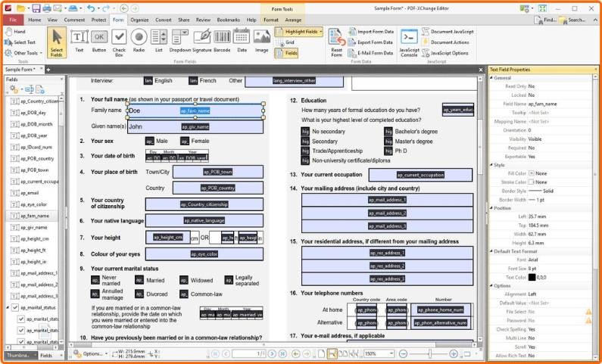The width and height of the screenshot is (602, 364).
Task: Click the Find button
Action: [545, 20]
